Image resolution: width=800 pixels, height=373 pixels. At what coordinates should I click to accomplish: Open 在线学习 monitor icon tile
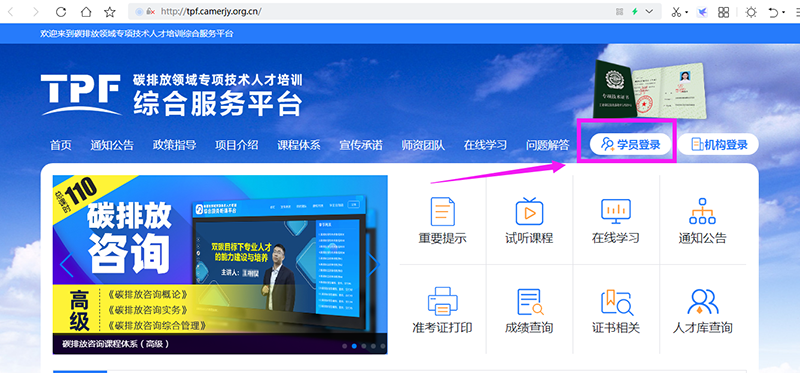616,211
